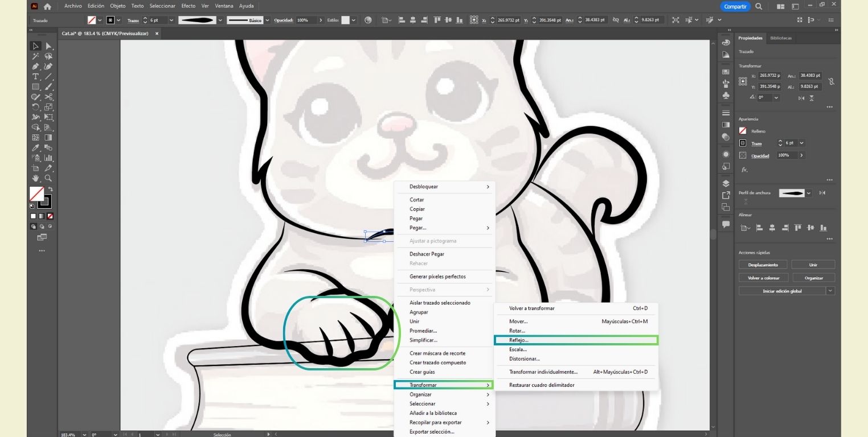Click the Iniciar edición global button
The height and width of the screenshot is (437, 868).
pyautogui.click(x=782, y=291)
